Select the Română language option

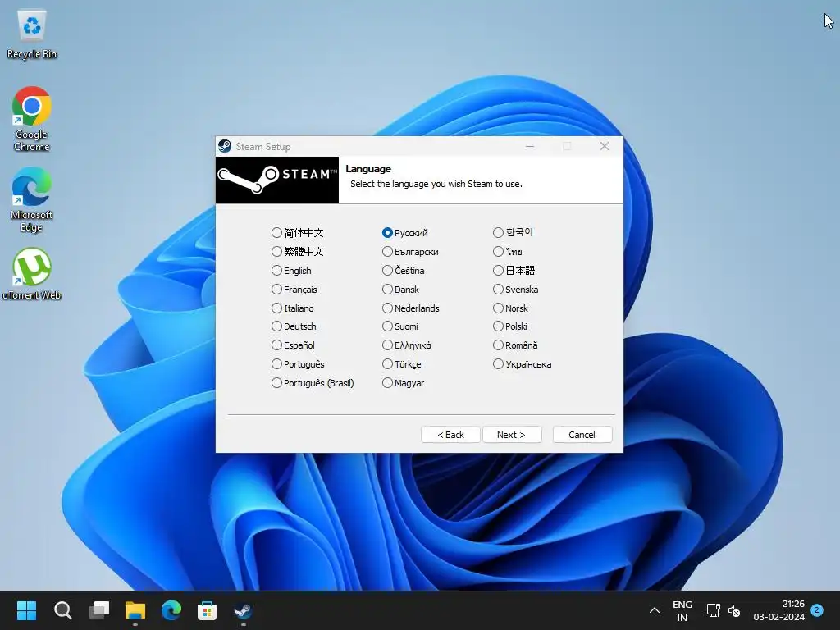[515, 345]
